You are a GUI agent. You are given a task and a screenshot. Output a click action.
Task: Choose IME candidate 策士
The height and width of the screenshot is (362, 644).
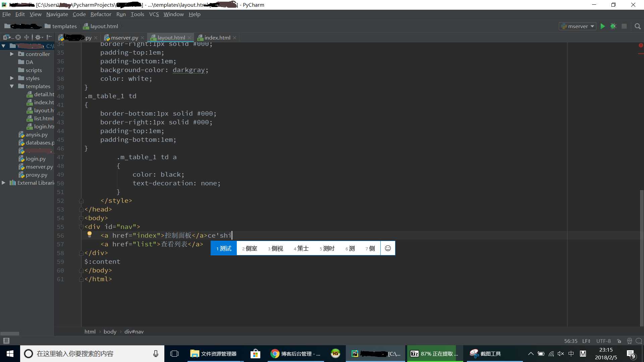pos(301,248)
